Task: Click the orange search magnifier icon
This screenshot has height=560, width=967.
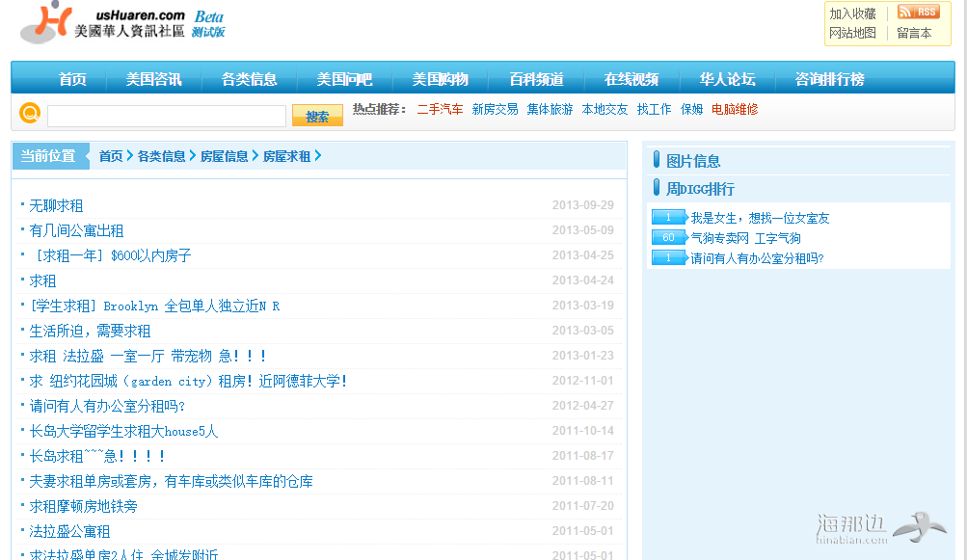Action: [30, 113]
